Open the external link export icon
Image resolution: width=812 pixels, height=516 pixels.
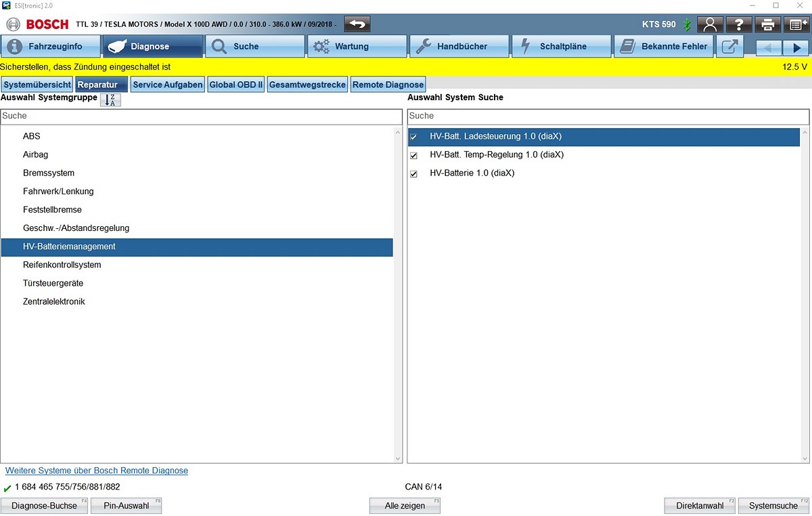[730, 47]
